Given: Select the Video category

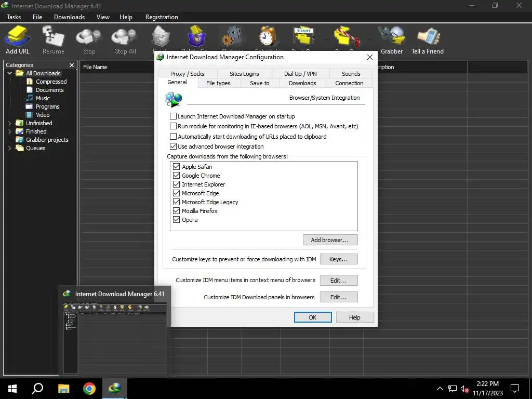Looking at the screenshot, I should 43,115.
